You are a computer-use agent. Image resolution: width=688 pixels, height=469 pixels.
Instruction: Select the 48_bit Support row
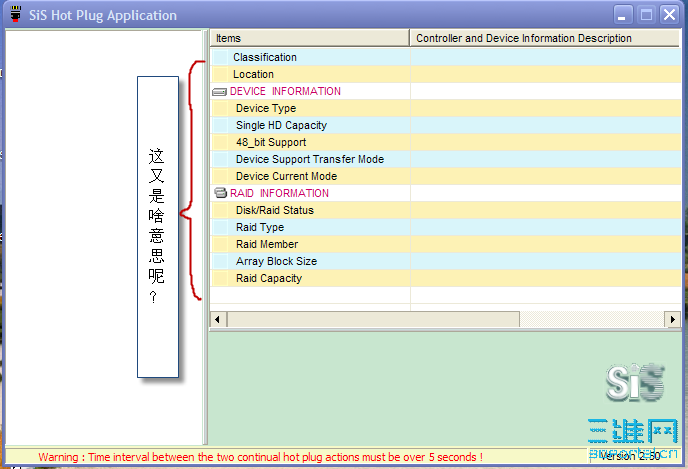click(x=446, y=143)
